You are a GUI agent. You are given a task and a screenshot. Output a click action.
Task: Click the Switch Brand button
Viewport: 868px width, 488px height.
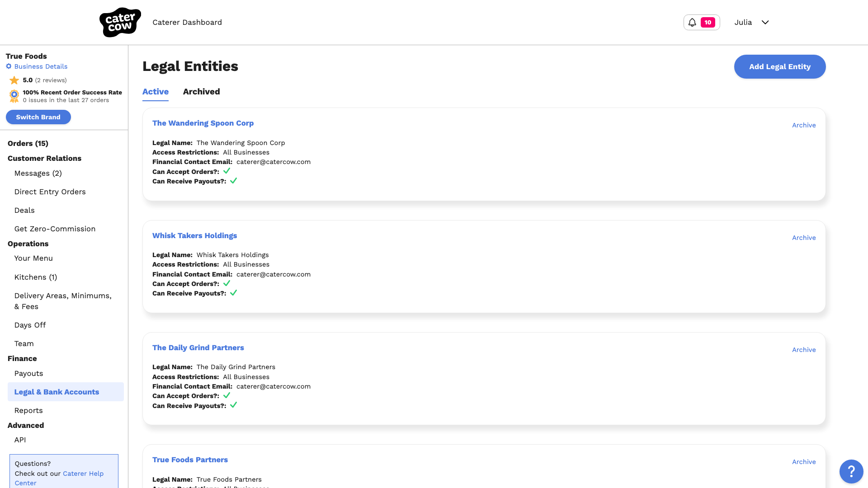(x=38, y=117)
